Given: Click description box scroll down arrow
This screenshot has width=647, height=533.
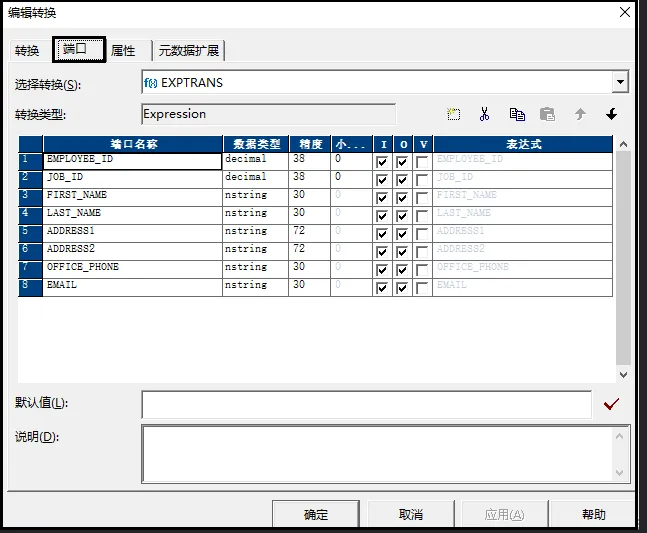Looking at the screenshot, I should point(619,472).
